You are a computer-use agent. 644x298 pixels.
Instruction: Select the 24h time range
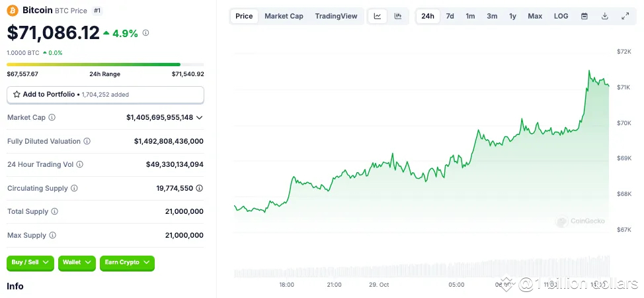point(428,16)
